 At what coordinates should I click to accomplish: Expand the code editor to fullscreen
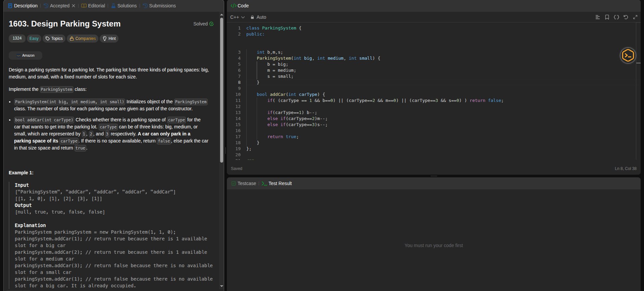[635, 17]
